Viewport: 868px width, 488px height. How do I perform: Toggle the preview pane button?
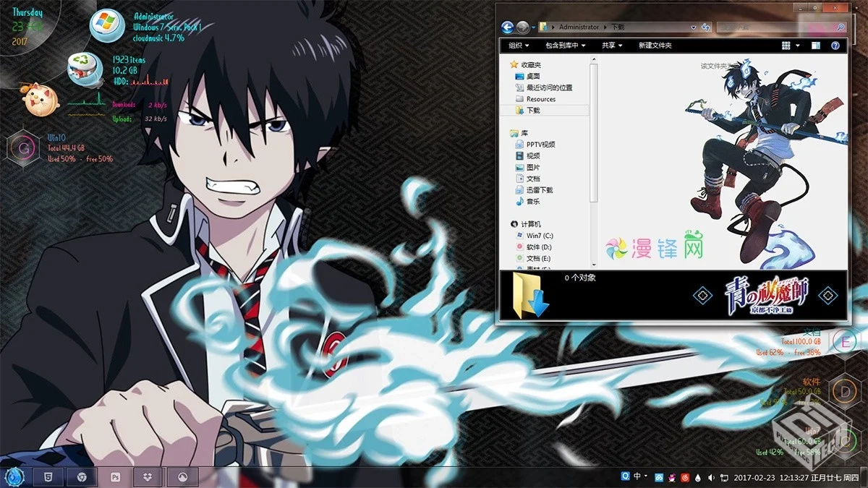(817, 46)
